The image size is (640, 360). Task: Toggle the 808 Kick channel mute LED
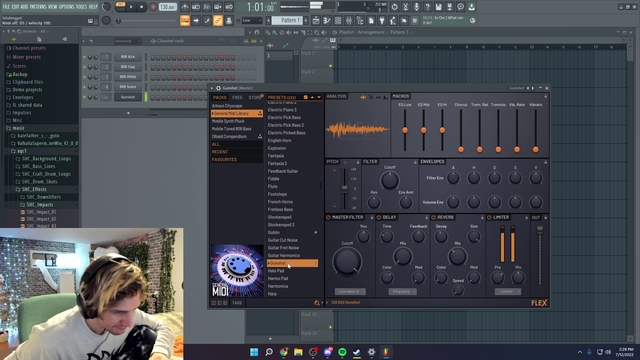(85, 57)
